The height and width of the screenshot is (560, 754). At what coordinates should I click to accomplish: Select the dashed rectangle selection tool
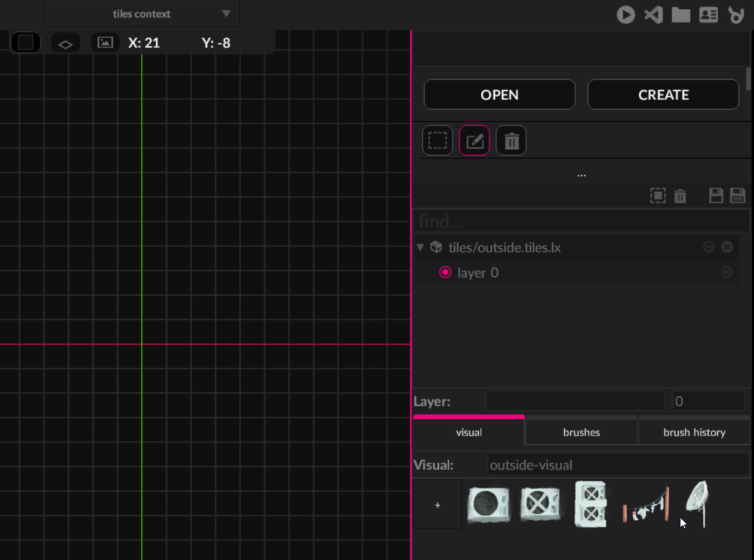[437, 141]
